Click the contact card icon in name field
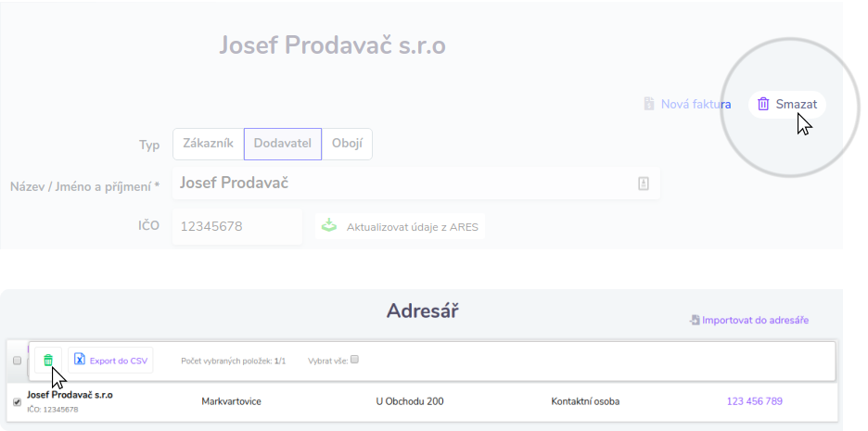The width and height of the screenshot is (868, 431). point(644,184)
